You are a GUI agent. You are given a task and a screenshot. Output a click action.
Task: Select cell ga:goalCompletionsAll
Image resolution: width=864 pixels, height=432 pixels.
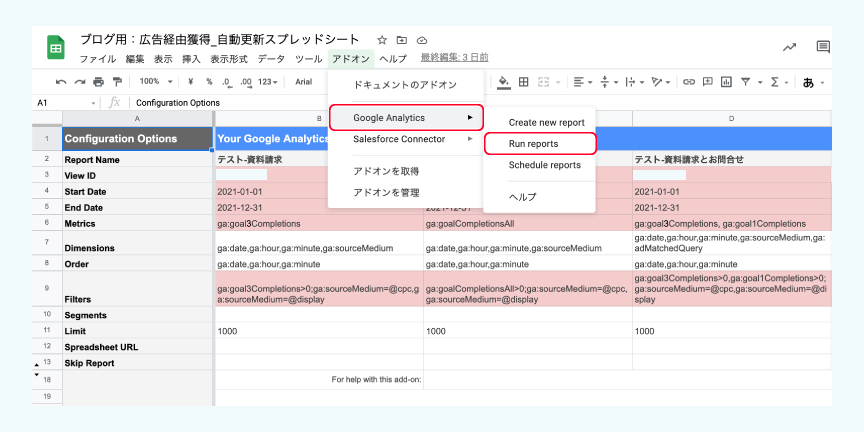(x=528, y=224)
